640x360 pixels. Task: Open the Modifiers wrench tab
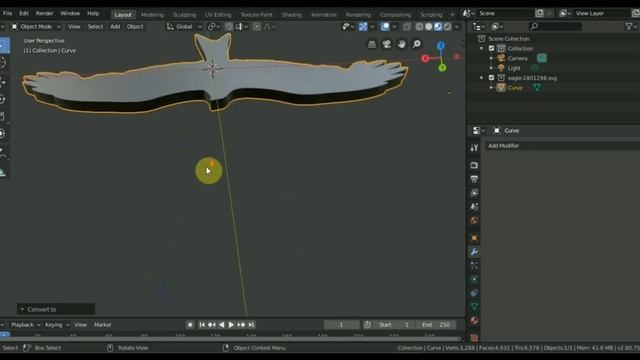click(474, 252)
